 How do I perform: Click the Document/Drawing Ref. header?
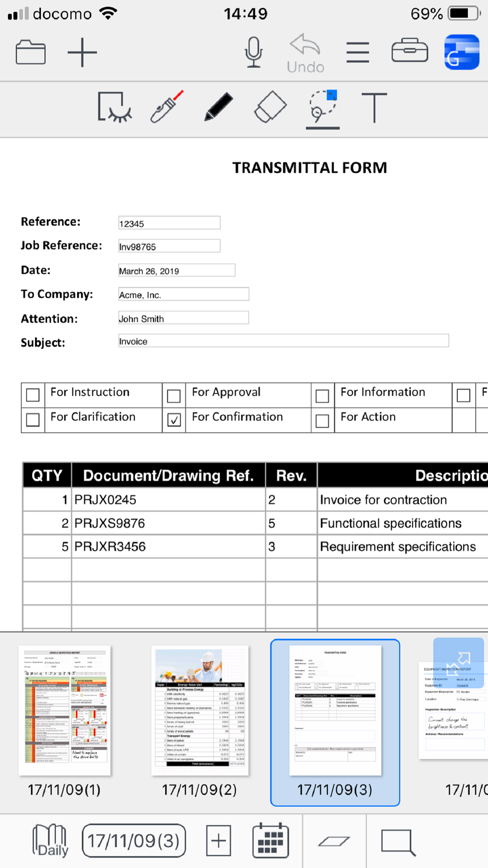[x=168, y=475]
